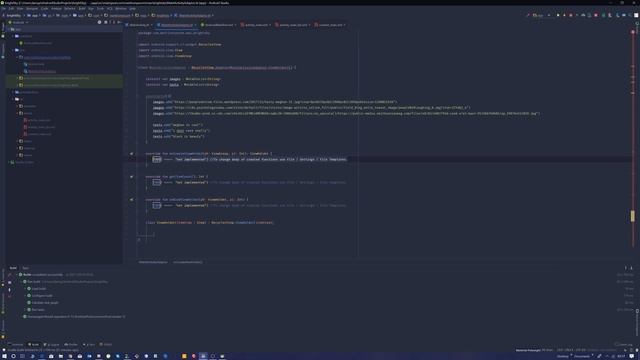The height and width of the screenshot is (360, 640).
Task: Open the Build menu in menu bar
Action: tap(82, 9)
